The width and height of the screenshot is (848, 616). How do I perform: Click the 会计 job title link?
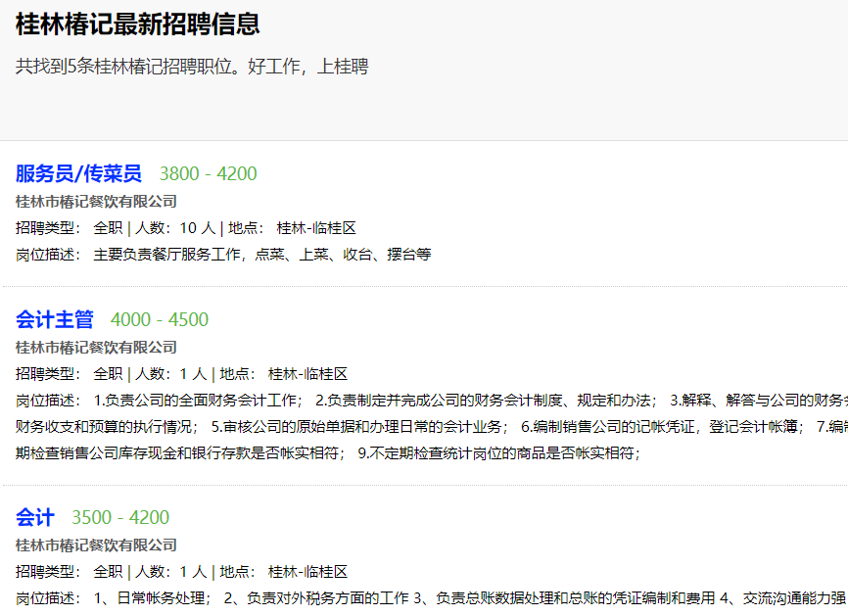pyautogui.click(x=35, y=517)
